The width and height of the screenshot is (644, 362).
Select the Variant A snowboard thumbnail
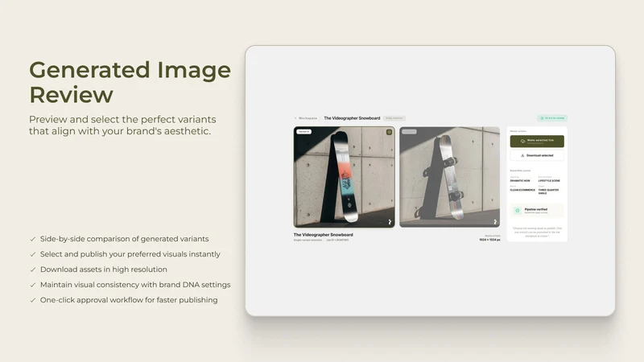(x=345, y=177)
